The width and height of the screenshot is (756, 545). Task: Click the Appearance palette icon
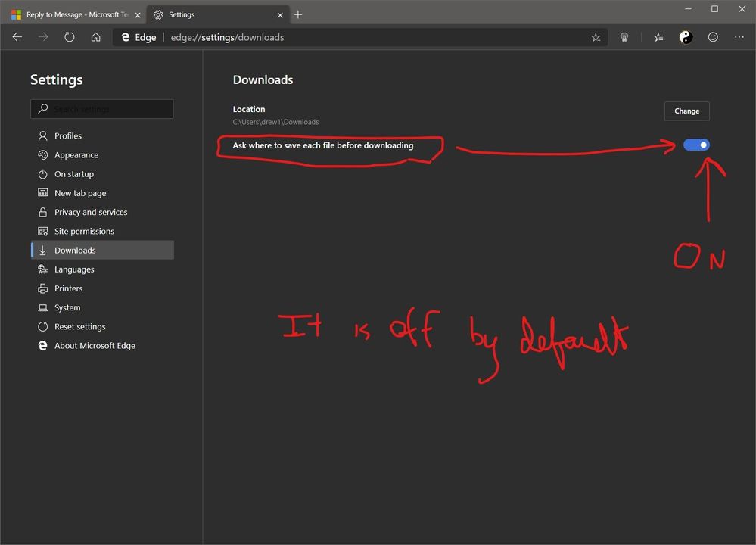coord(43,155)
